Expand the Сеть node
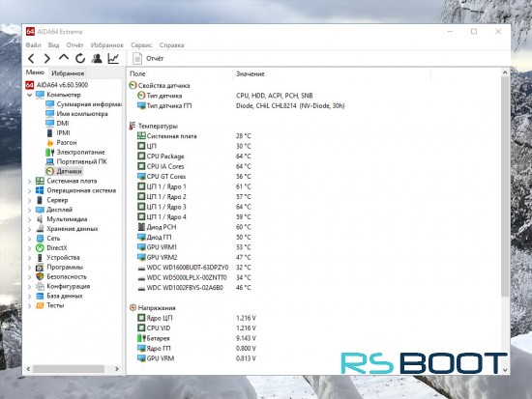The image size is (532, 399). (30, 239)
